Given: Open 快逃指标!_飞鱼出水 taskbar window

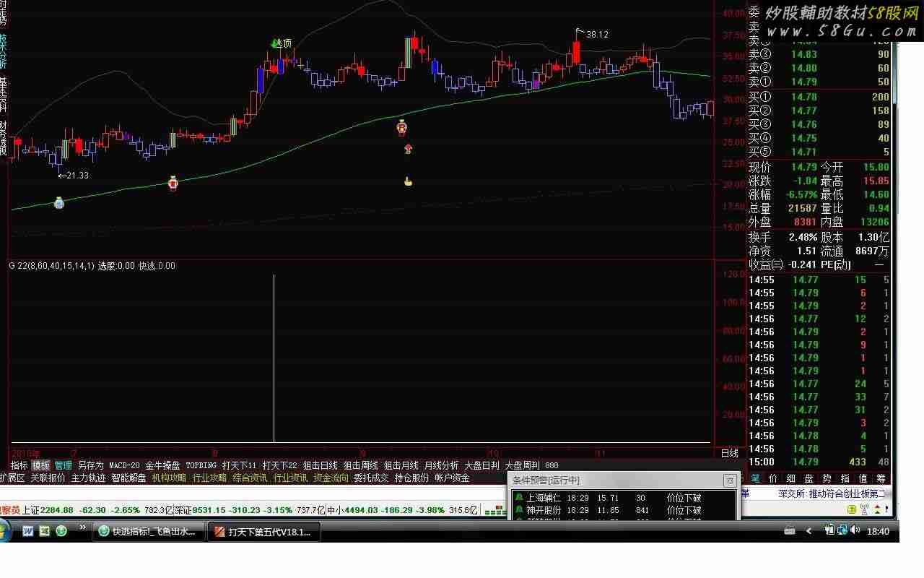Looking at the screenshot, I should (148, 532).
